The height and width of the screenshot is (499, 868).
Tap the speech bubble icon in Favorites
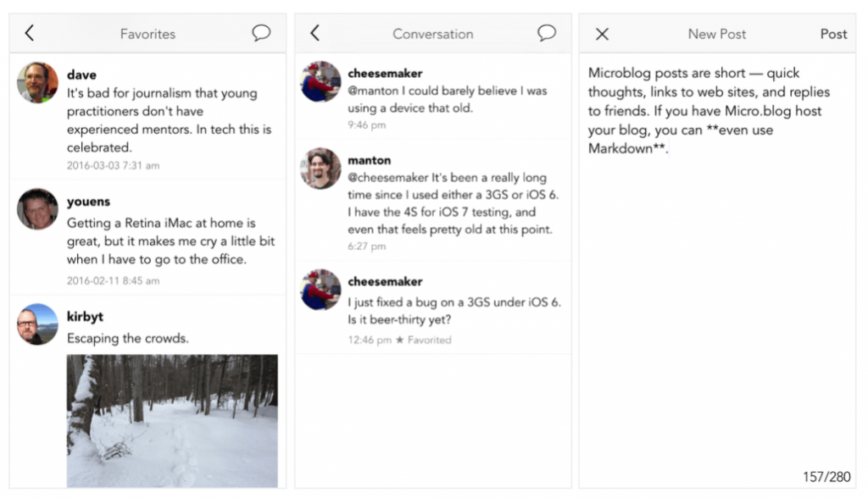pos(261,33)
